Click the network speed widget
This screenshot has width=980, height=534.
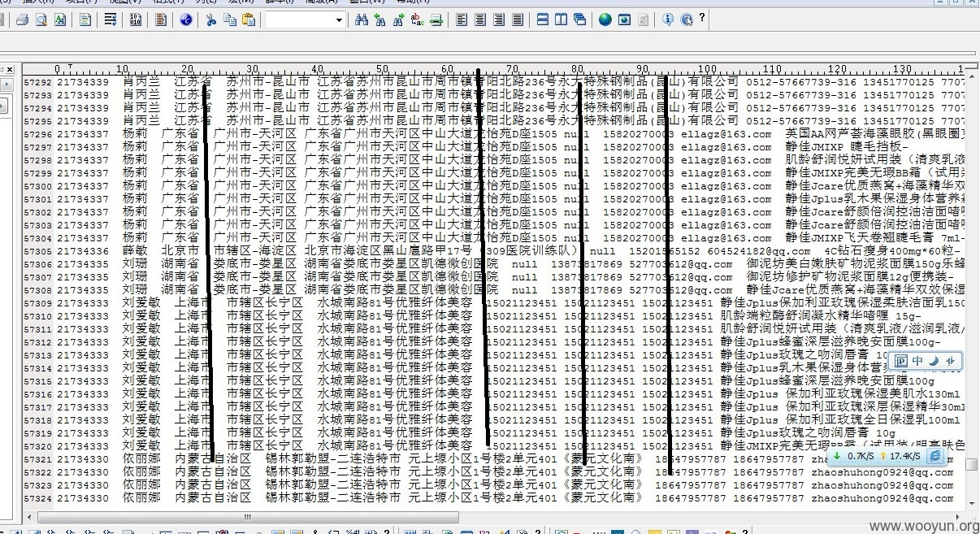tap(887, 456)
